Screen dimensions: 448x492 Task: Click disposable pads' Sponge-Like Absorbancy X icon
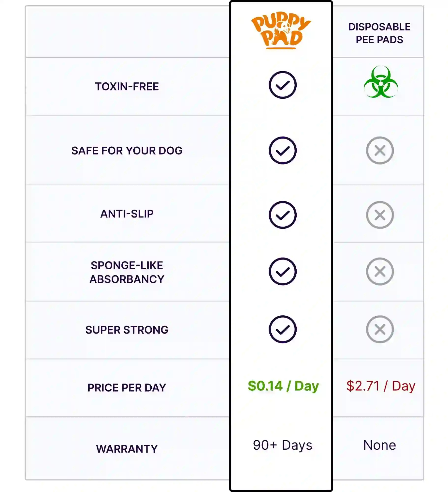tap(380, 271)
